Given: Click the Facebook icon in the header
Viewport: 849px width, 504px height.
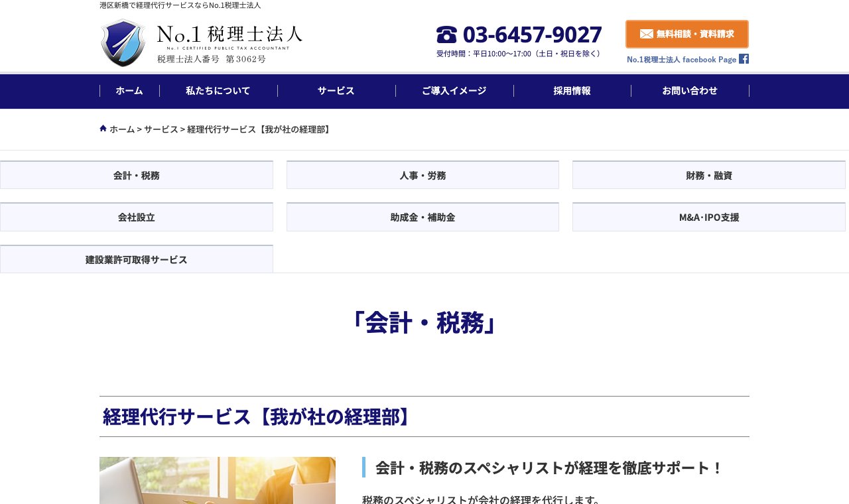Looking at the screenshot, I should click(744, 59).
